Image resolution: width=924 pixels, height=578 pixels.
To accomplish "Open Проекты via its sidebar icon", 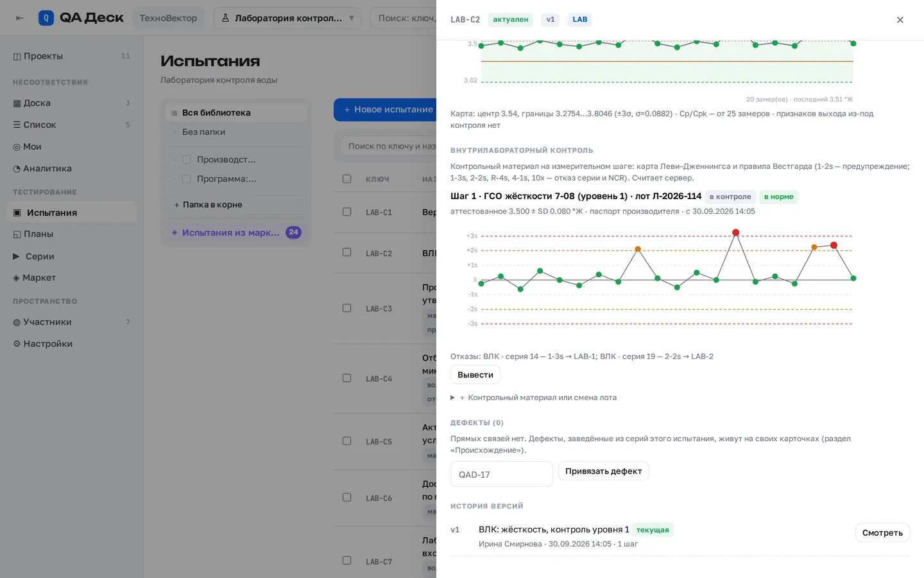I will click(17, 57).
